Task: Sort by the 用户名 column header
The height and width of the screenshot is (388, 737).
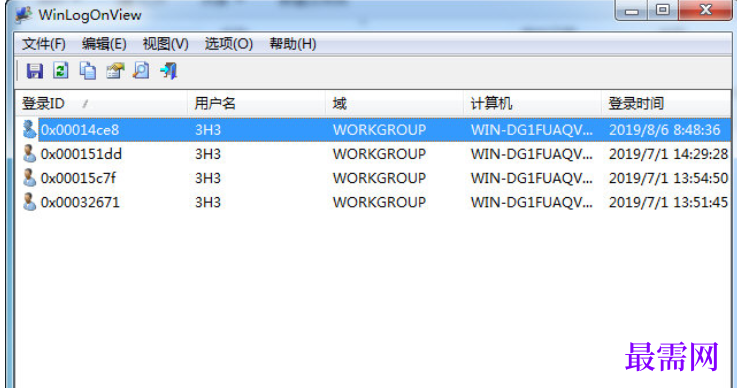Action: 257,103
